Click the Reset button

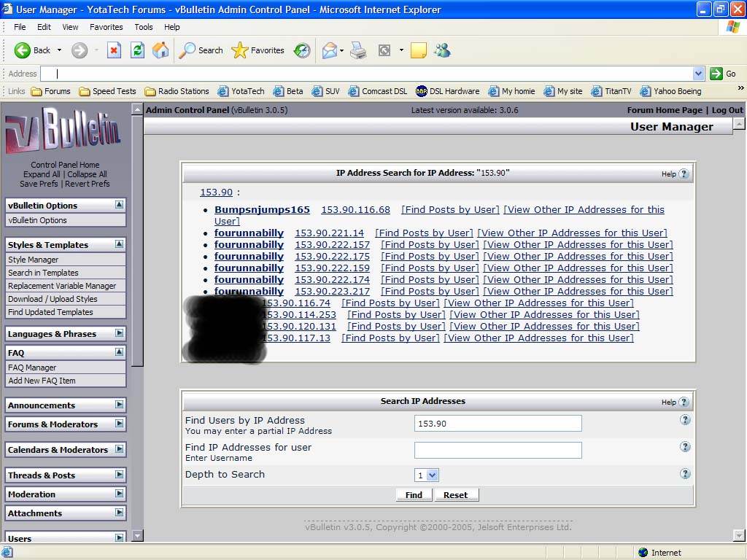click(x=455, y=495)
